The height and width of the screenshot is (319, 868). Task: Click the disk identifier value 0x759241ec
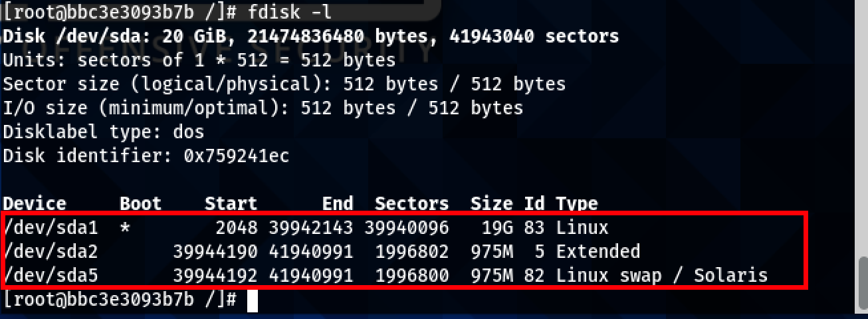(x=228, y=156)
